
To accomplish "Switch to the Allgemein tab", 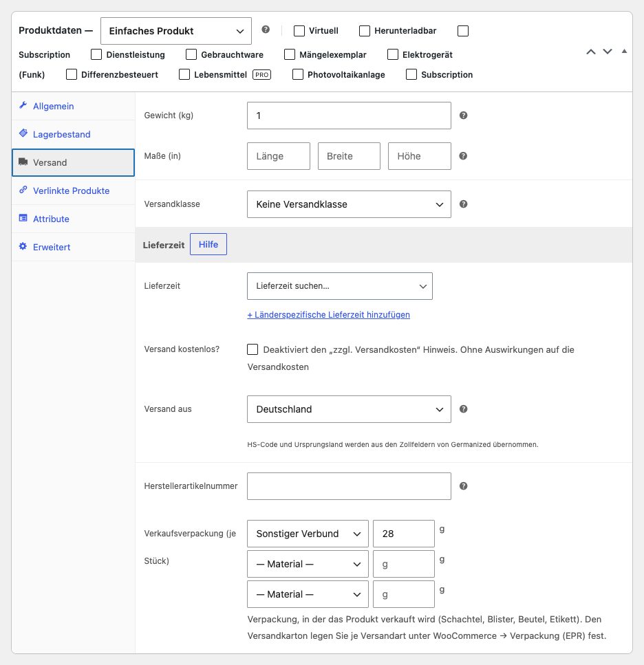I will (73, 106).
